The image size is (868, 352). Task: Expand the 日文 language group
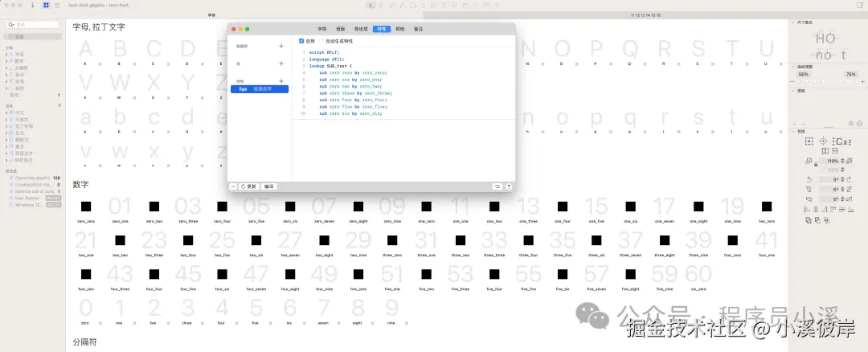pyautogui.click(x=6, y=133)
